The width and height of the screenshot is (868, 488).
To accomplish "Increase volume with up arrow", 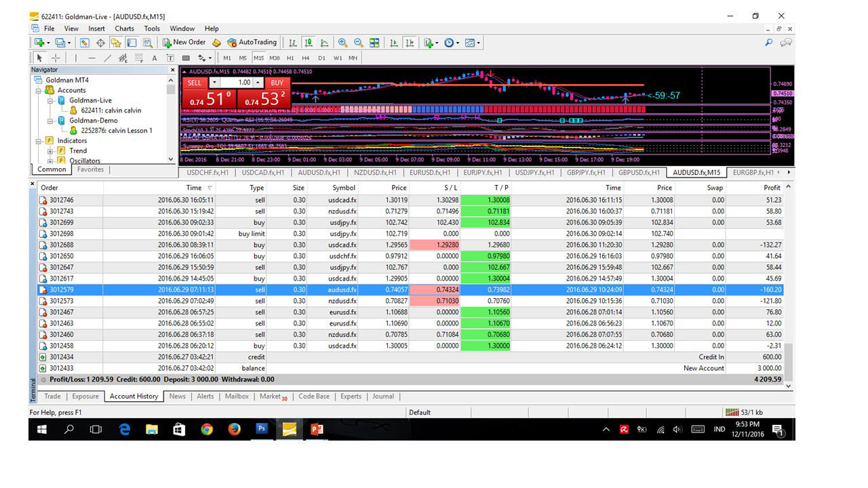I will click(258, 83).
